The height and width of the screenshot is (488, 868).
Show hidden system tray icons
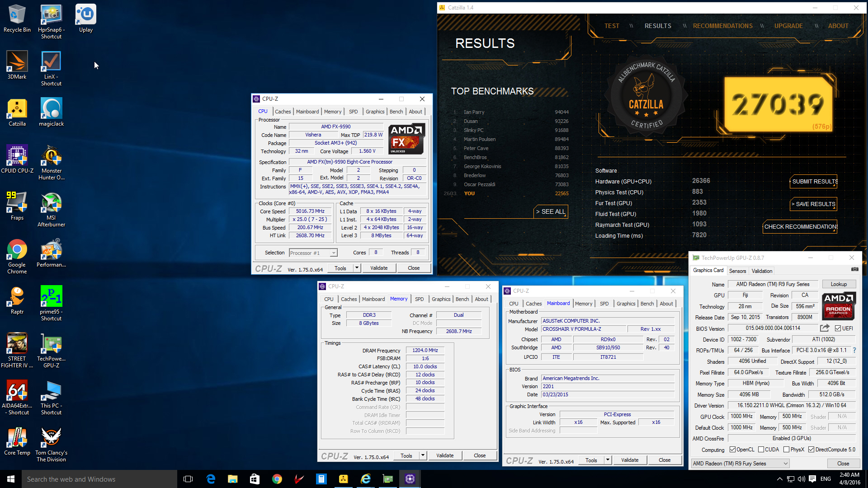click(779, 479)
